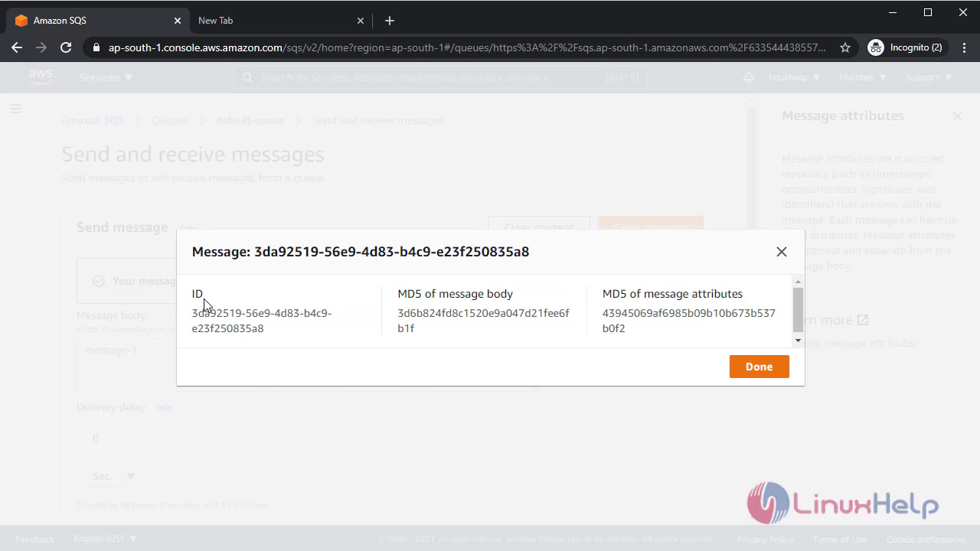Open Cookie preferences footer link
980x551 pixels.
point(926,539)
